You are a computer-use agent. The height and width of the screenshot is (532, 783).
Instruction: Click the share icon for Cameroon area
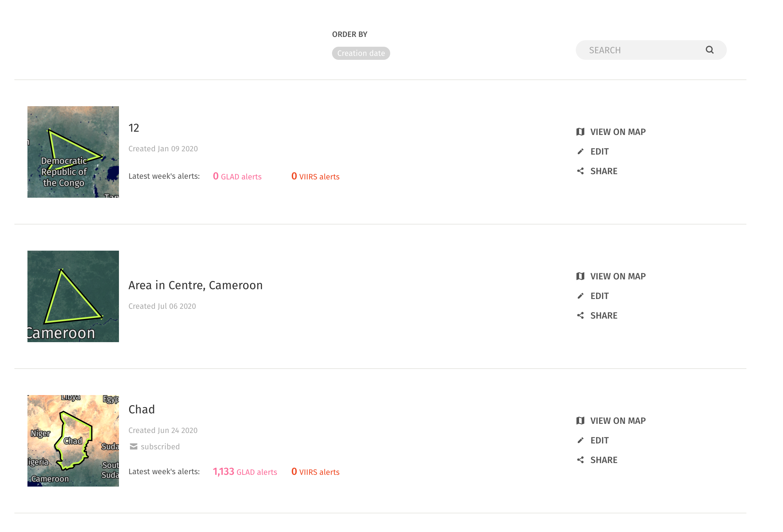click(581, 315)
